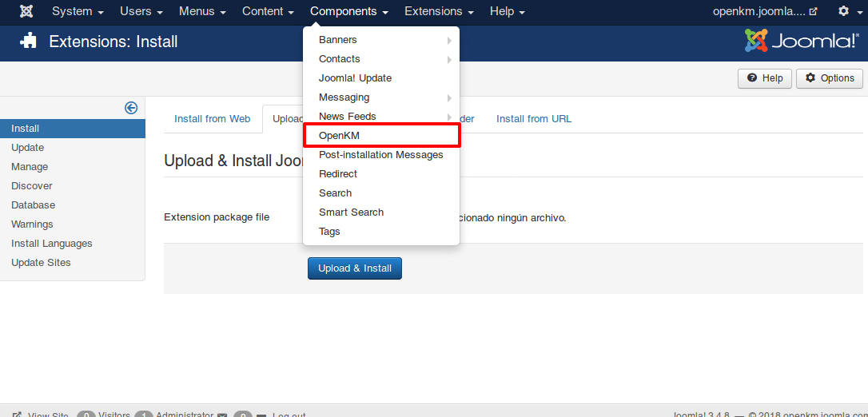Viewport: 868px width, 417px height.
Task: Open the Help menu in the top bar
Action: click(508, 11)
